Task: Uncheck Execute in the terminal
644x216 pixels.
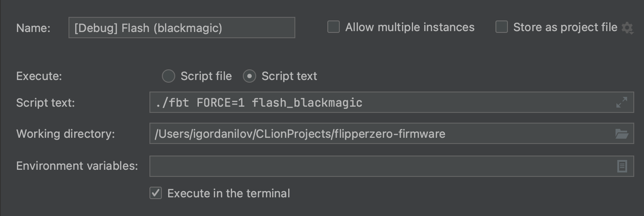Action: (156, 193)
